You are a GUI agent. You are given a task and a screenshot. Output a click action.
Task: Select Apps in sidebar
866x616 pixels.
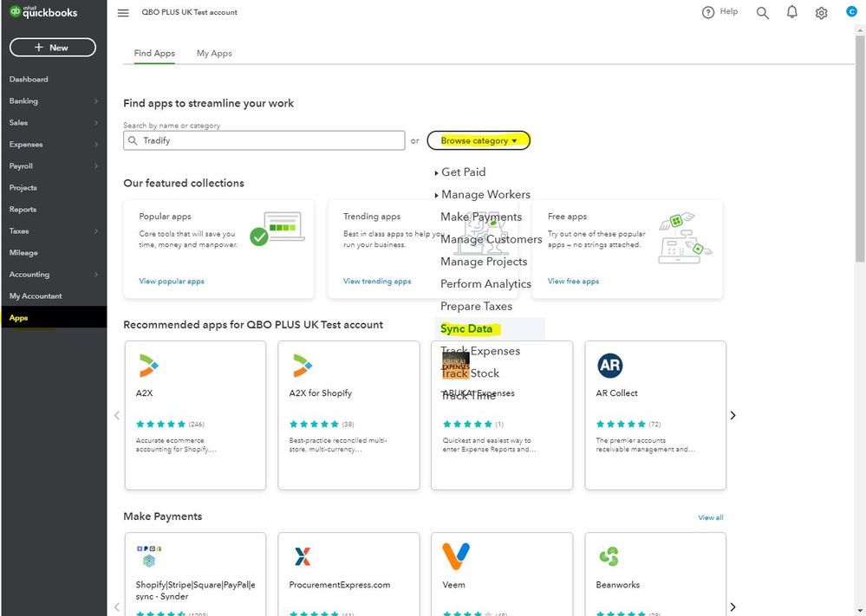(53, 317)
